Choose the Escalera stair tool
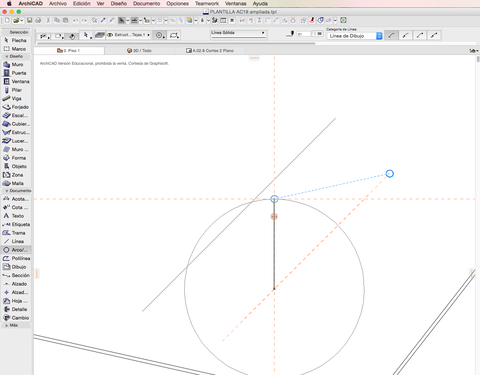The width and height of the screenshot is (480, 375). (x=16, y=115)
